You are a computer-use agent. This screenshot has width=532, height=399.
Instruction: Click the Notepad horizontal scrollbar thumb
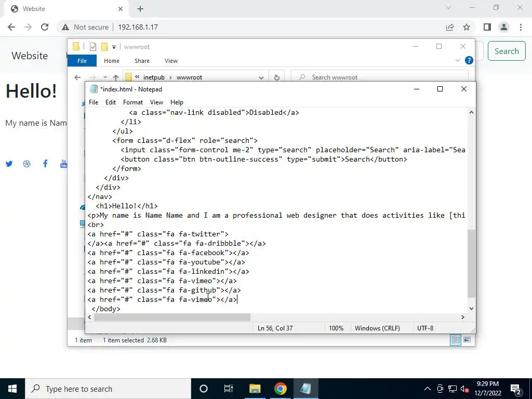[x=172, y=317]
